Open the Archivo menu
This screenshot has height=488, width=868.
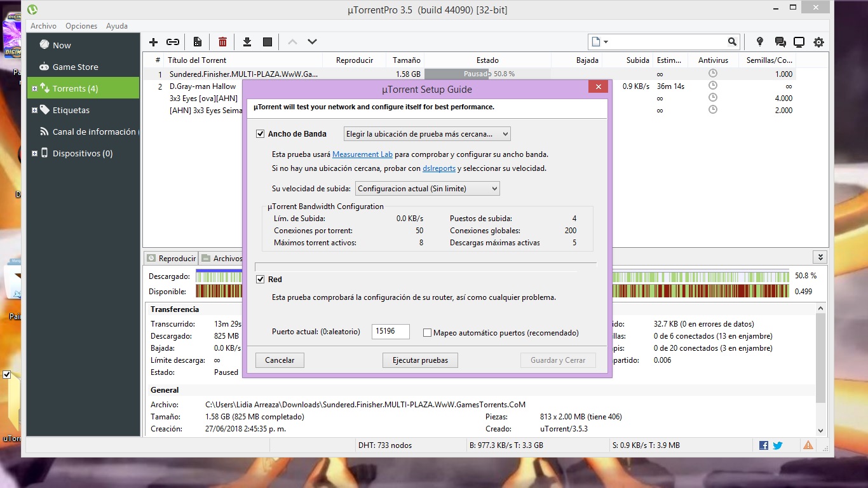tap(44, 26)
